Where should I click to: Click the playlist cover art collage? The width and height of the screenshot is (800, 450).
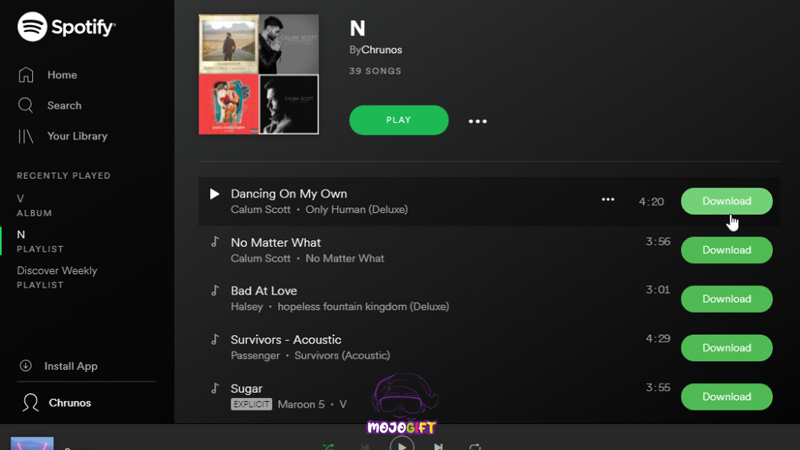[x=259, y=74]
